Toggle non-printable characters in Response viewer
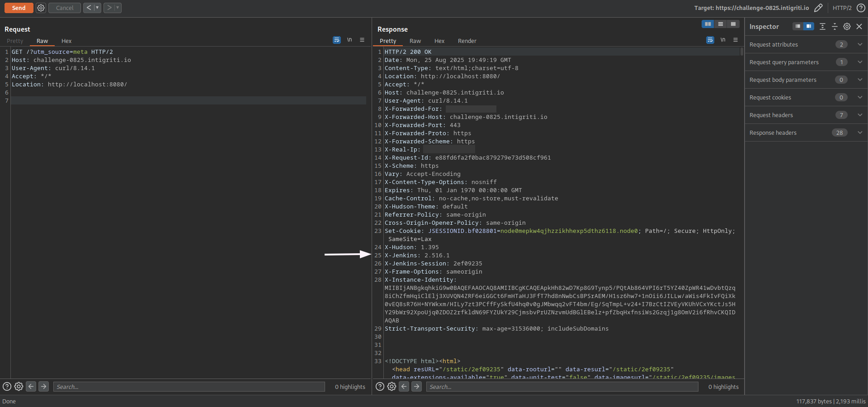The image size is (868, 407). coord(723,40)
